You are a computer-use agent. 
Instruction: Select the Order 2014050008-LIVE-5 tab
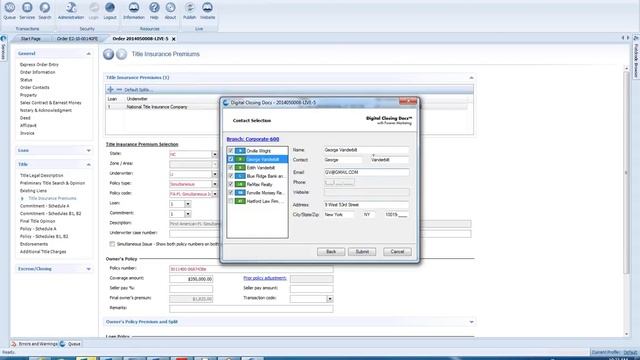140,39
